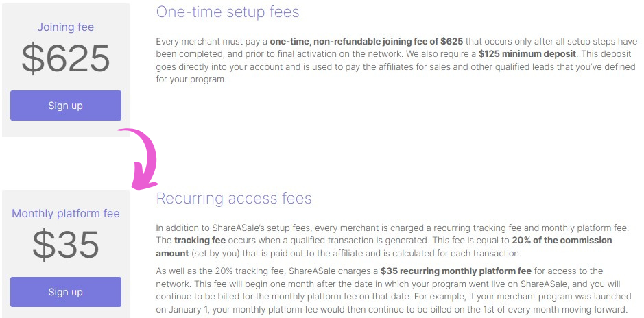The width and height of the screenshot is (644, 318).
Task: Click the pink curved arrow graphic
Action: 140,160
